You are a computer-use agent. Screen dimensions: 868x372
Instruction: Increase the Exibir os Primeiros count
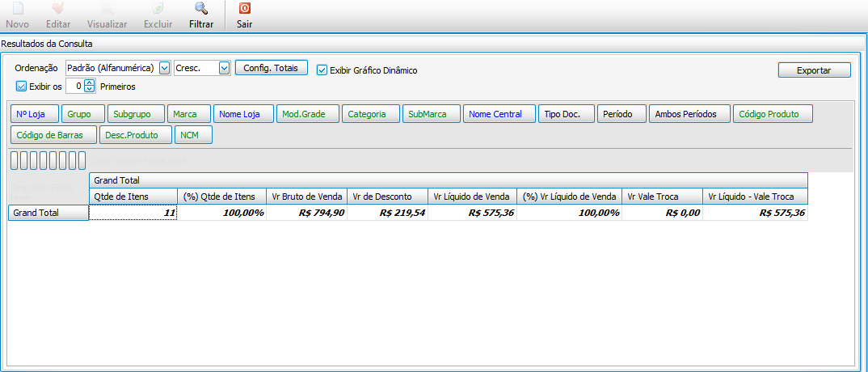[x=90, y=83]
